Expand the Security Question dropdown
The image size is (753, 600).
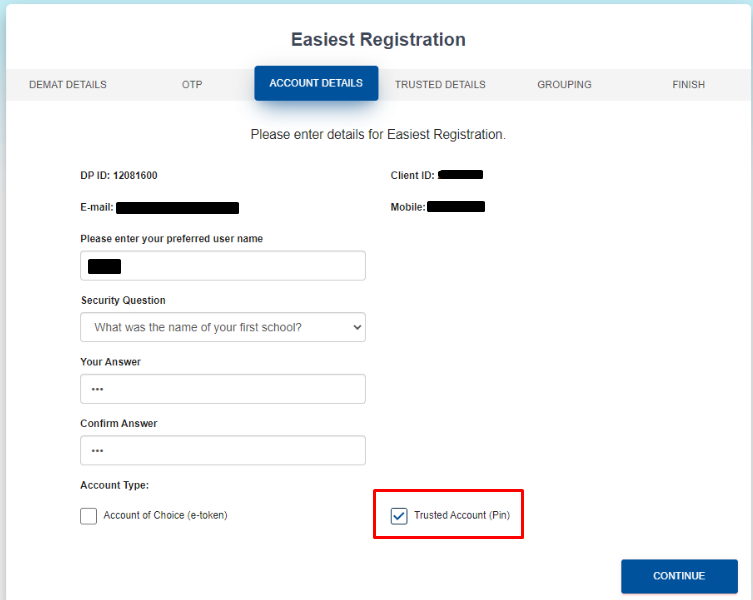223,327
